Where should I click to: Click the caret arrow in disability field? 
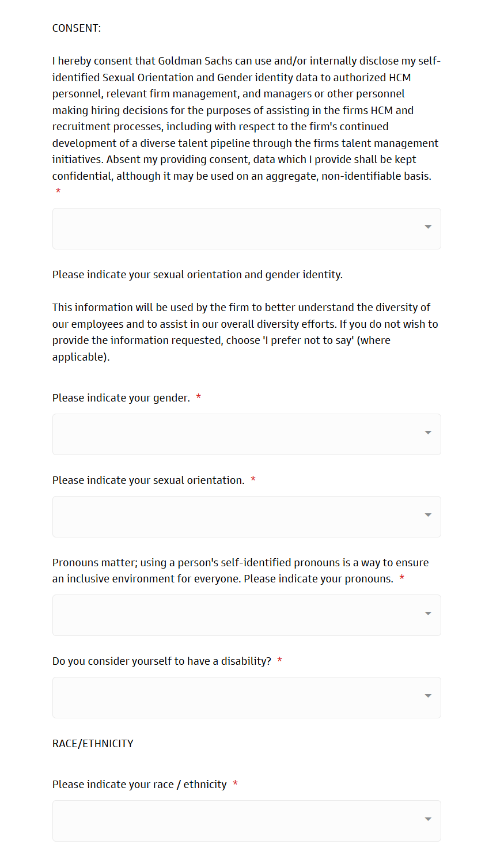point(428,696)
